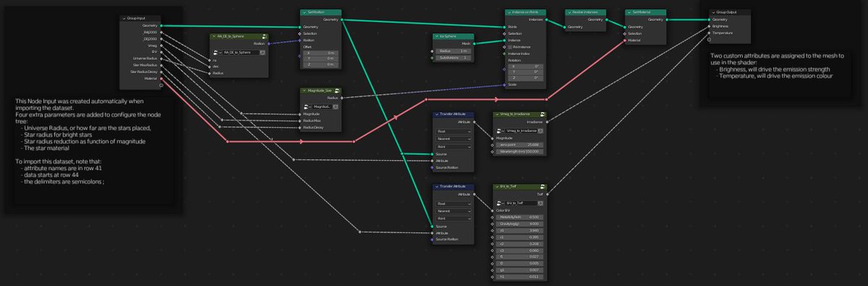868x286 pixels.
Task: Click the Geometry output socket of Group Input
Action: pos(161,26)
